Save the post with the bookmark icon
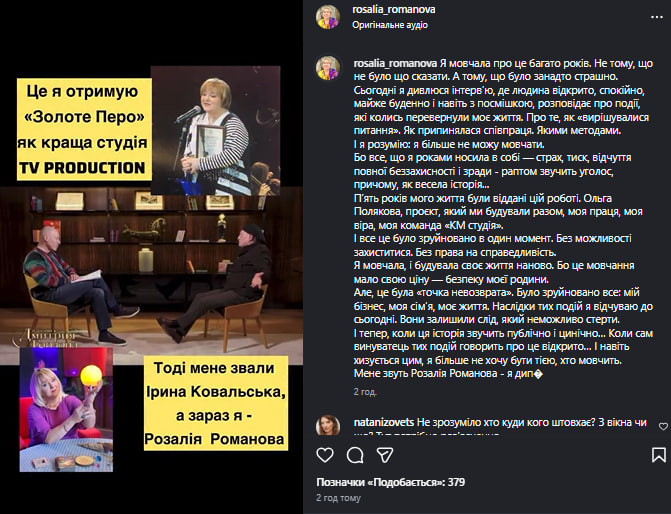 point(659,455)
